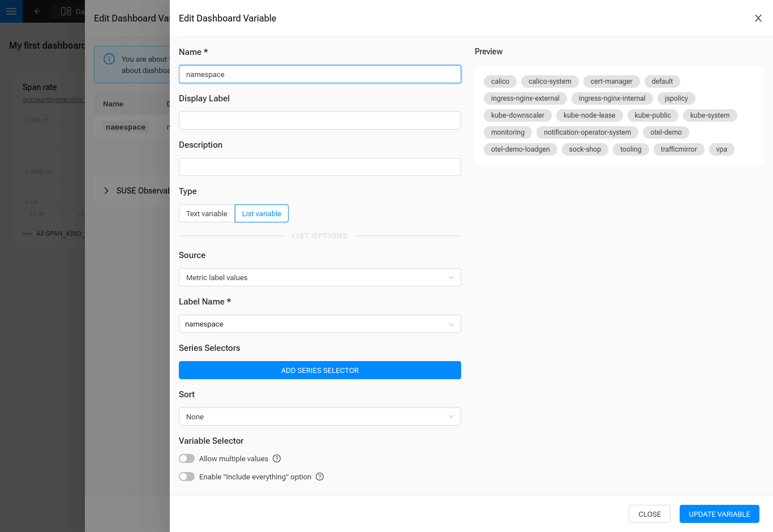Open the Label Name dropdown
Image resolution: width=773 pixels, height=532 pixels.
(x=320, y=324)
